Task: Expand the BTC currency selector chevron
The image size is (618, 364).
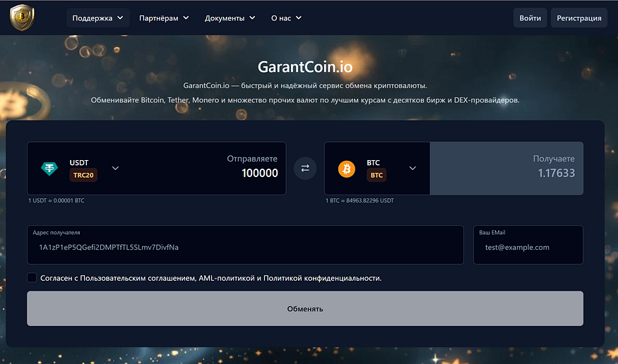Action: pyautogui.click(x=412, y=169)
